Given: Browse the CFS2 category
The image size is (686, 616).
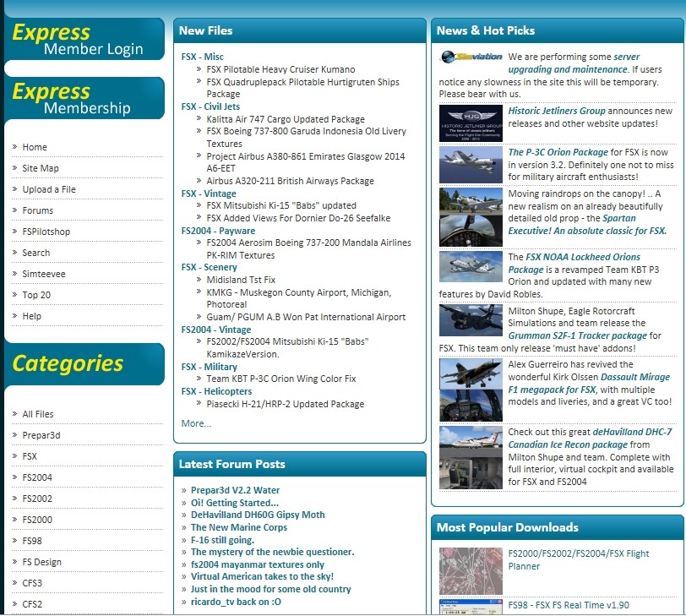Looking at the screenshot, I should (32, 604).
